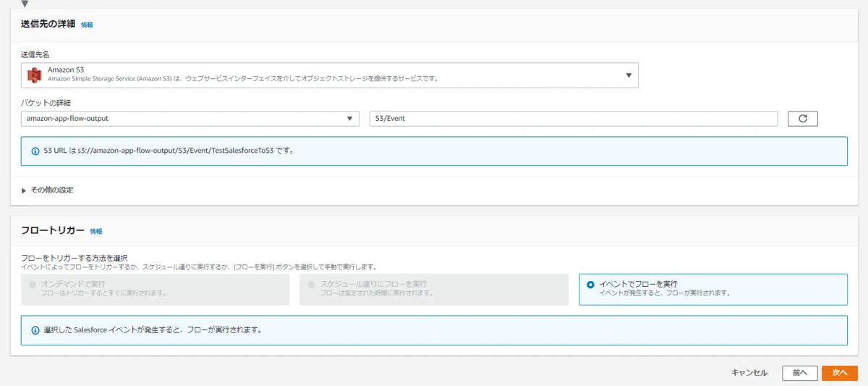Select スケジュール通りにフローを実行 radio option
Image resolution: width=868 pixels, height=386 pixels.
point(433,289)
